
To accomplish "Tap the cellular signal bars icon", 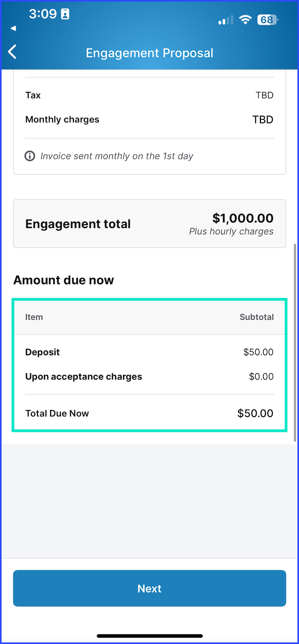I will [x=226, y=20].
